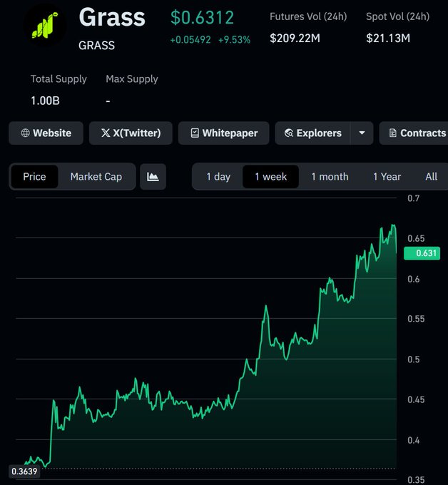Click the Total Supply 1.00B value
Viewport: 448px width, 485px height.
click(45, 101)
